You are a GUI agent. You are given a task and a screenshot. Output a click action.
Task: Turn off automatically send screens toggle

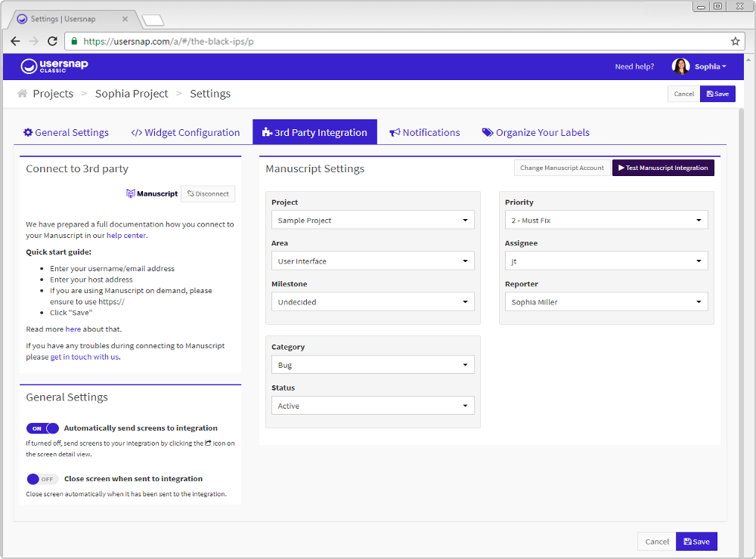tap(42, 428)
